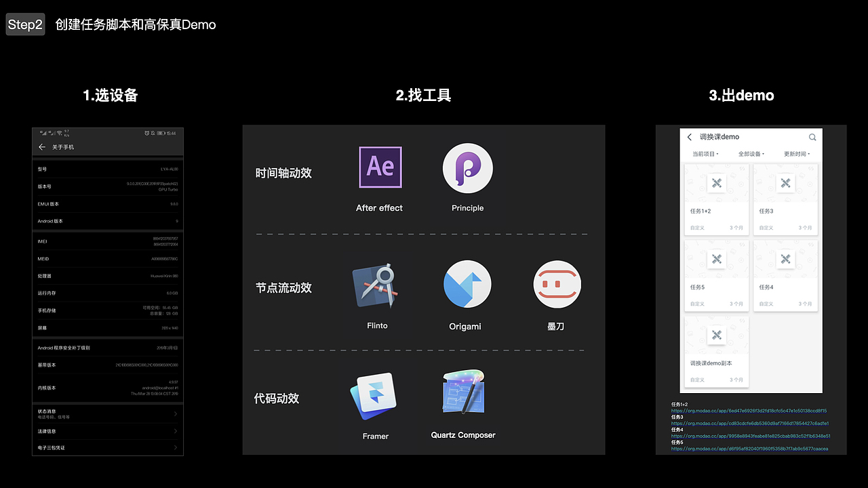Select the EMUI 版本 row
Screen dimensions: 868x488
108,204
